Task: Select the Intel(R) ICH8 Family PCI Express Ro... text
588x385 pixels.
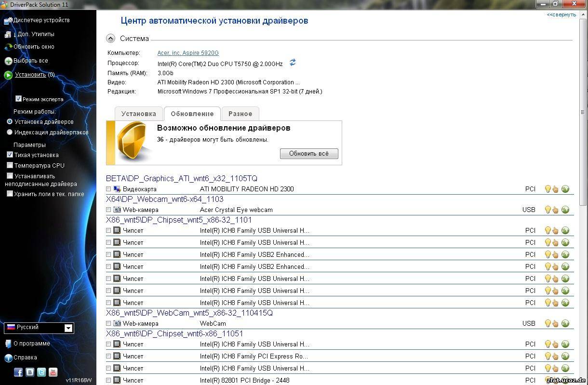Action: [x=254, y=356]
